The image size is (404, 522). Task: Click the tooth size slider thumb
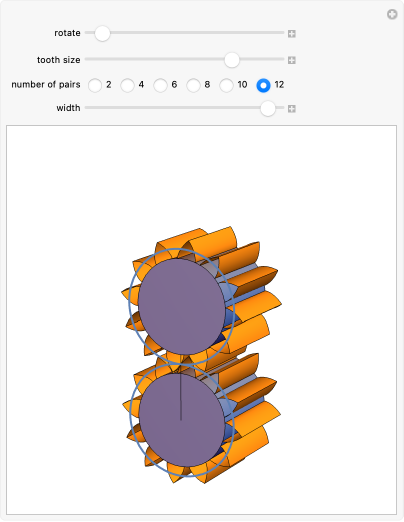tap(232, 60)
